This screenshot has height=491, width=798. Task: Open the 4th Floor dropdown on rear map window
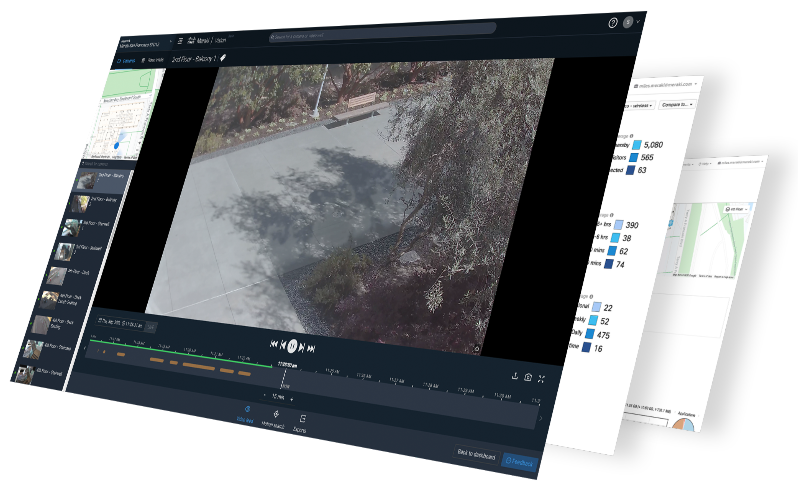click(737, 209)
